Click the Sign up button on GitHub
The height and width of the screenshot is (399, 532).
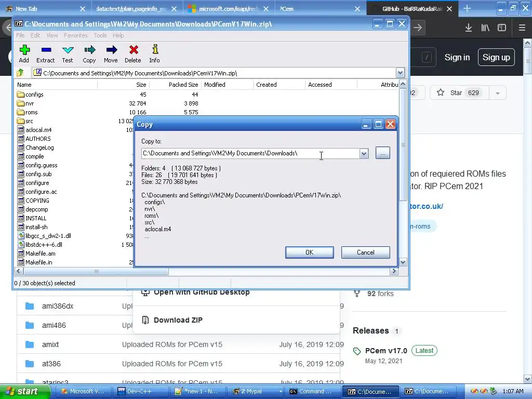[x=496, y=57]
